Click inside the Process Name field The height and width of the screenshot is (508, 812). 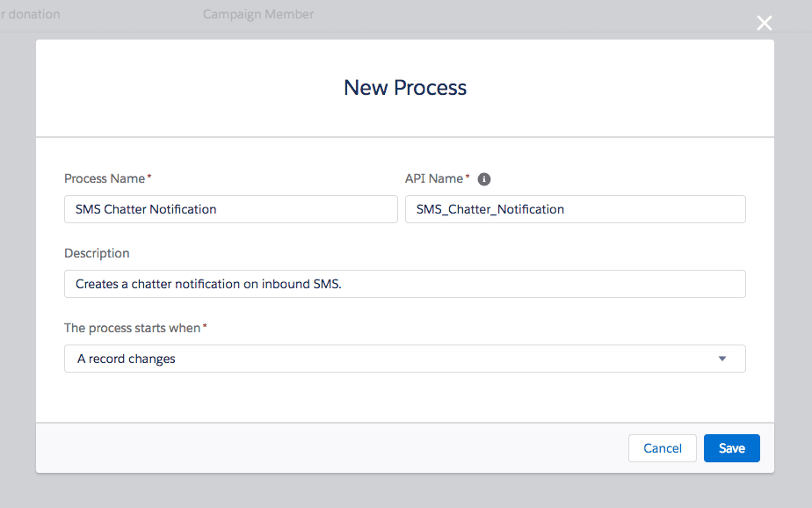point(230,209)
